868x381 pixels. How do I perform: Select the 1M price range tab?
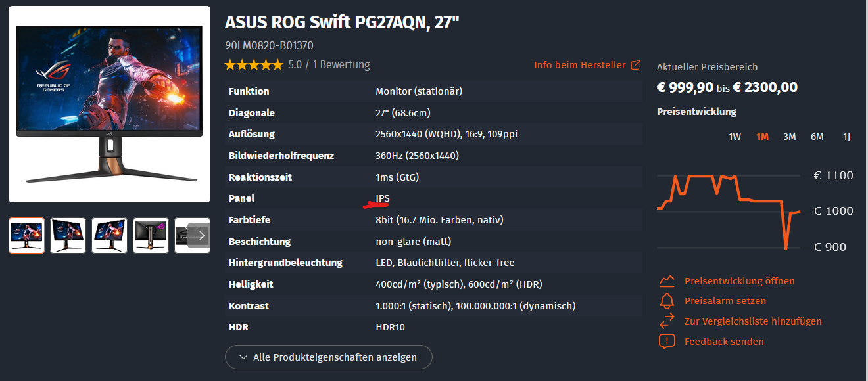point(762,137)
